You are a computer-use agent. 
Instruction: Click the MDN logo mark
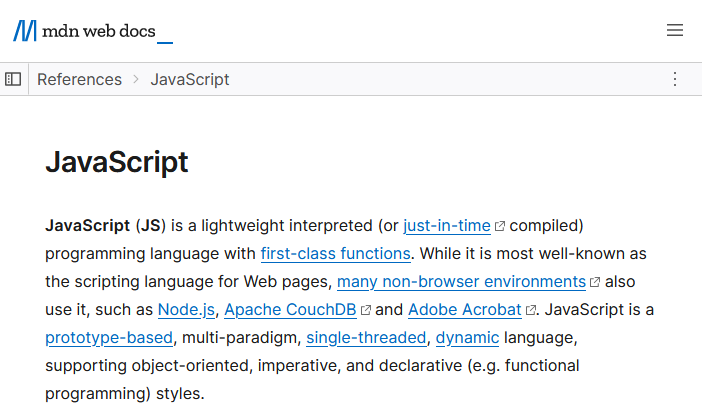(25, 31)
